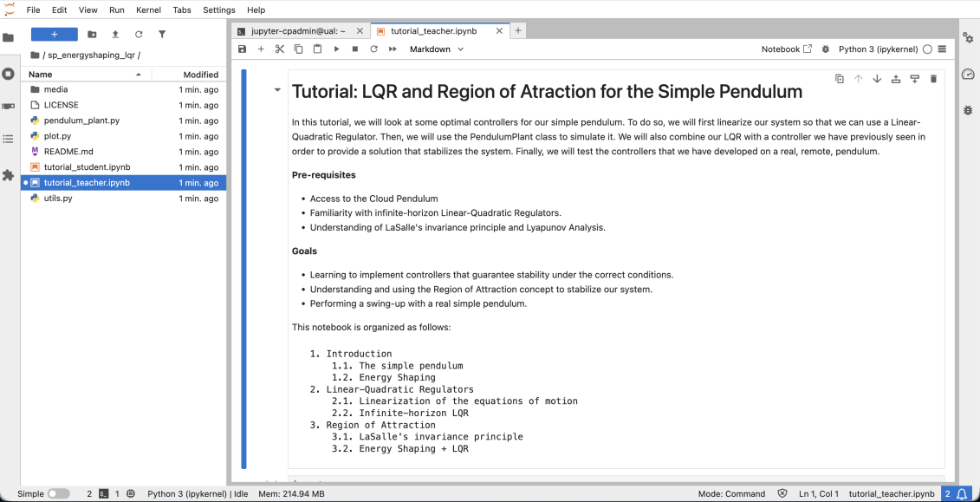980x502 pixels.
Task: Restart kernel and run all cells
Action: point(392,49)
